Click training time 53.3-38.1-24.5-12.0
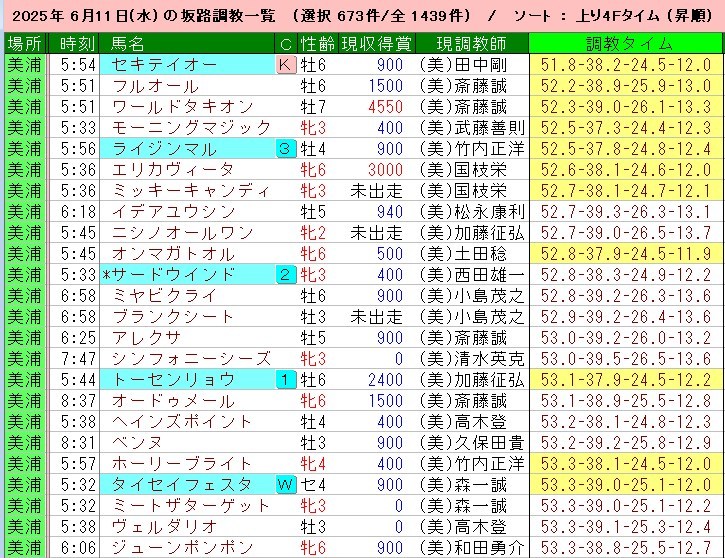Screen dimensions: 725x558 click(626, 464)
